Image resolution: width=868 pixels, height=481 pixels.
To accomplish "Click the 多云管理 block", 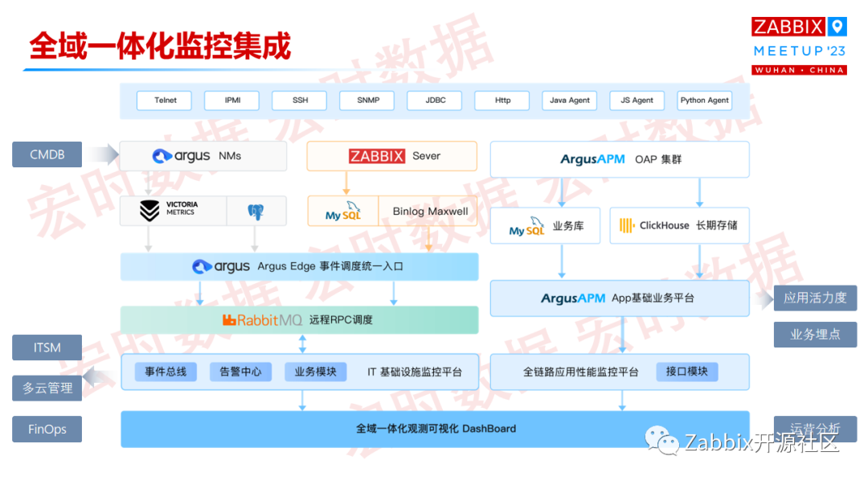I will pos(47,388).
